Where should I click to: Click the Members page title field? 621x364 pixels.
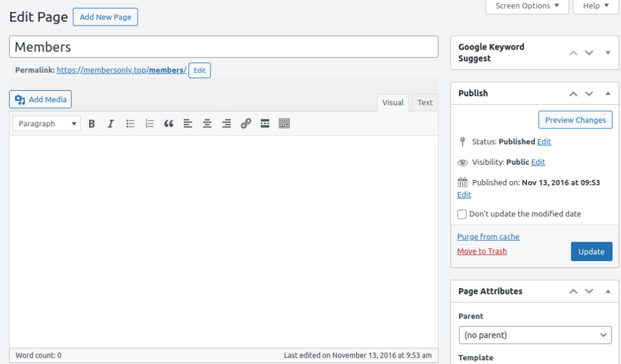[x=224, y=47]
